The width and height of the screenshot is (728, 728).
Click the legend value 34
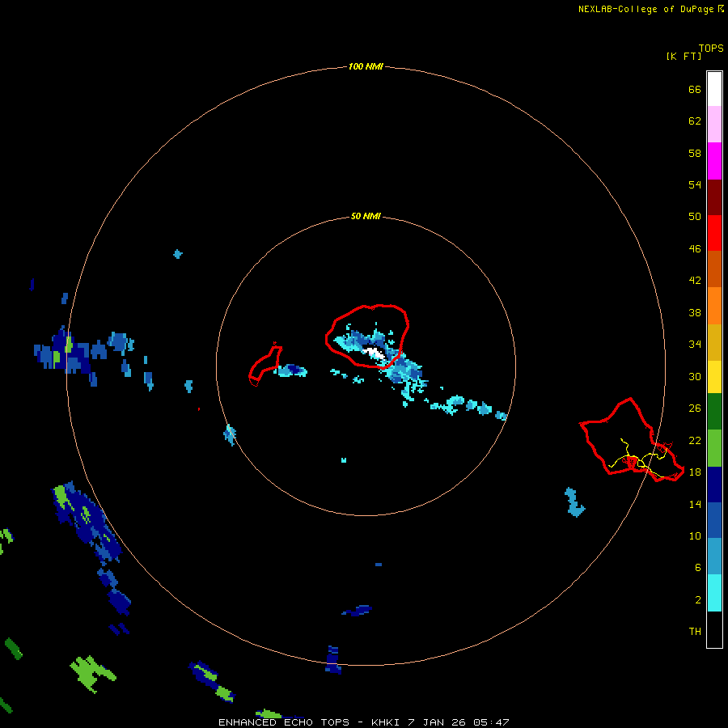[695, 344]
